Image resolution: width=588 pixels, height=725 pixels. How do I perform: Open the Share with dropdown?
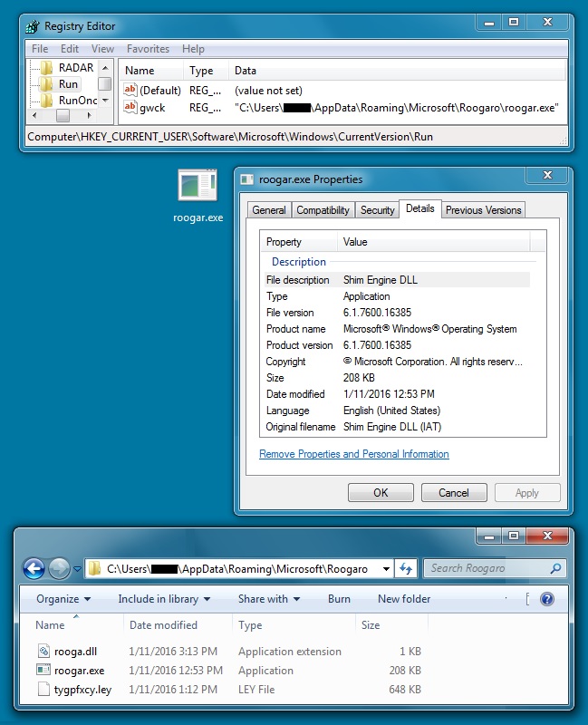[x=268, y=599]
